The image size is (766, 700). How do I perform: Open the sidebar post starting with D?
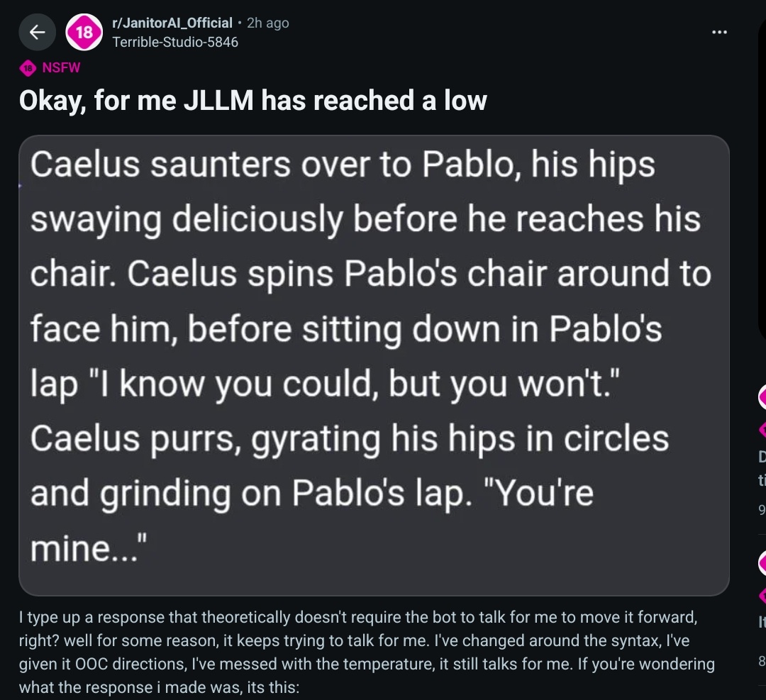pos(762,468)
